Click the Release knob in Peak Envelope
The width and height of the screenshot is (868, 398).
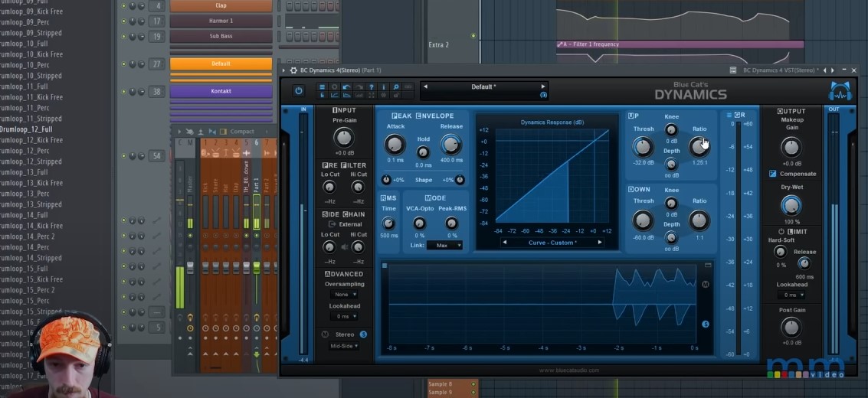click(x=451, y=145)
